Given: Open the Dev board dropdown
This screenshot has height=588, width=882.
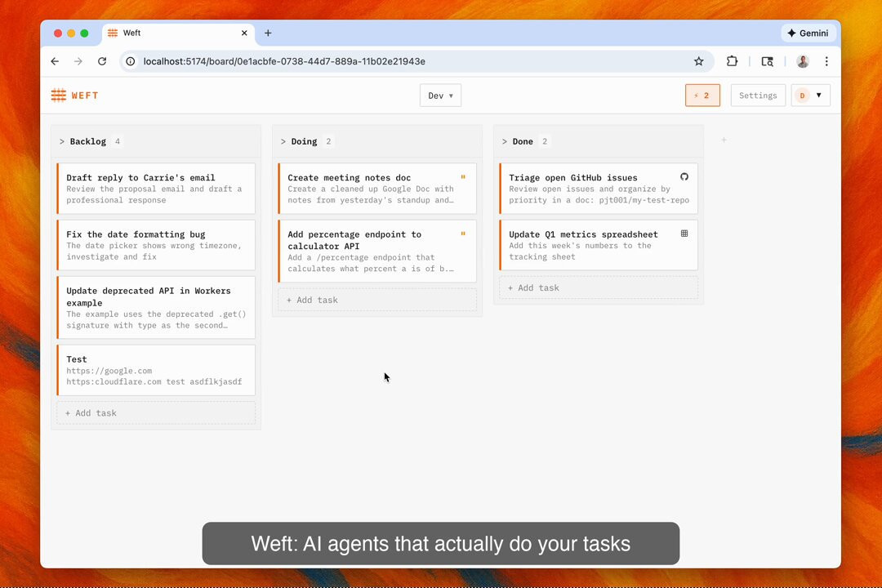Looking at the screenshot, I should click(x=440, y=96).
